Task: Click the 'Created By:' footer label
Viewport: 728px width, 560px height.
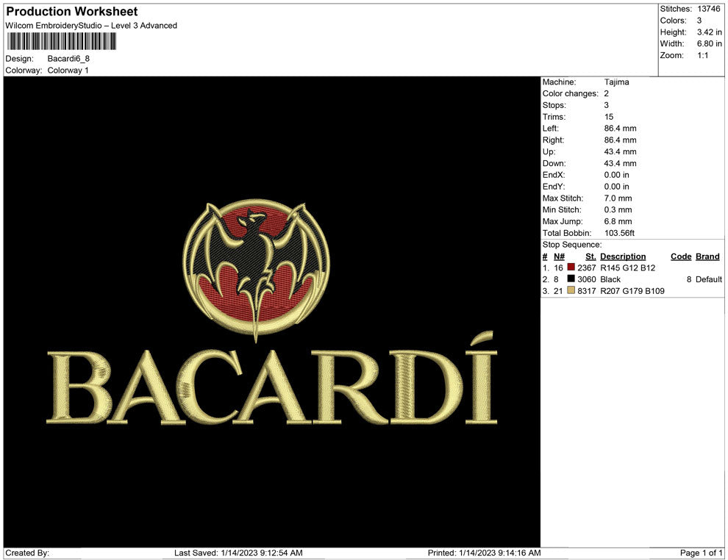Action: [27, 553]
